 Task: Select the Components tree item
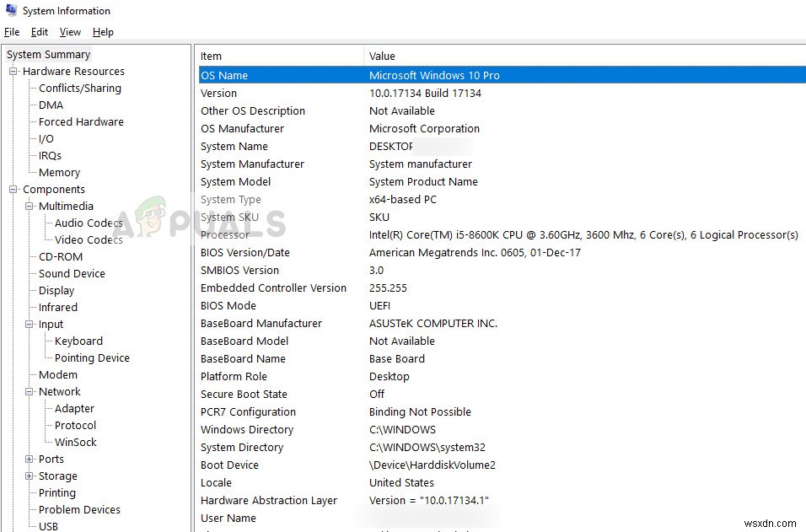pyautogui.click(x=53, y=189)
